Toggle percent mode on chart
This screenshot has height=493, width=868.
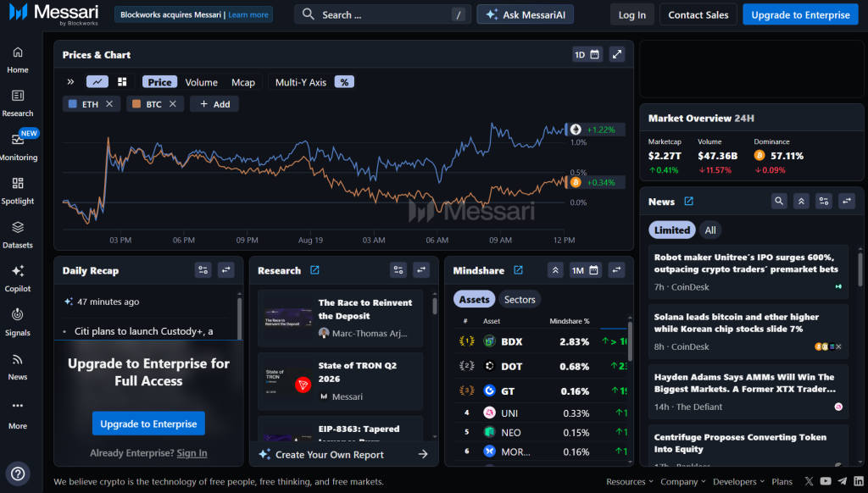pyautogui.click(x=344, y=82)
